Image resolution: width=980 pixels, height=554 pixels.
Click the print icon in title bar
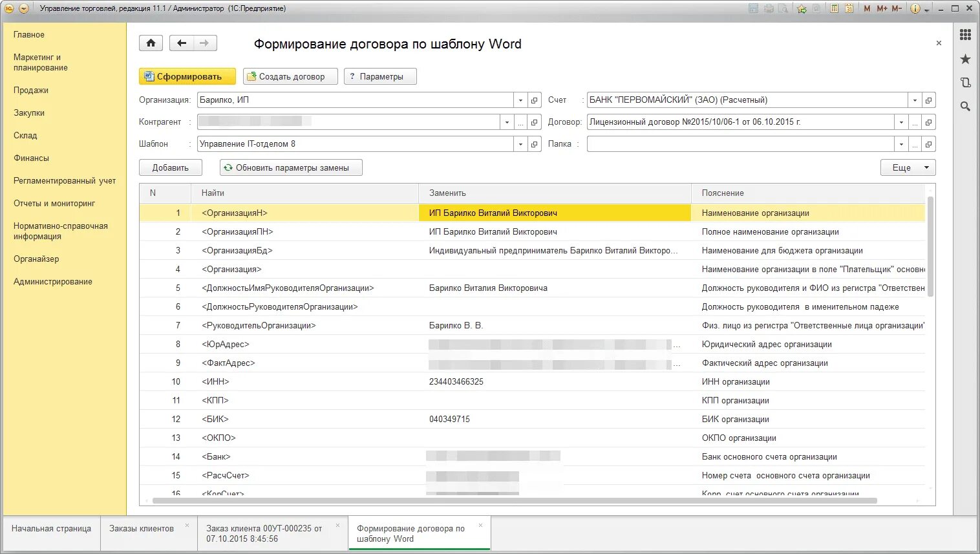[769, 8]
